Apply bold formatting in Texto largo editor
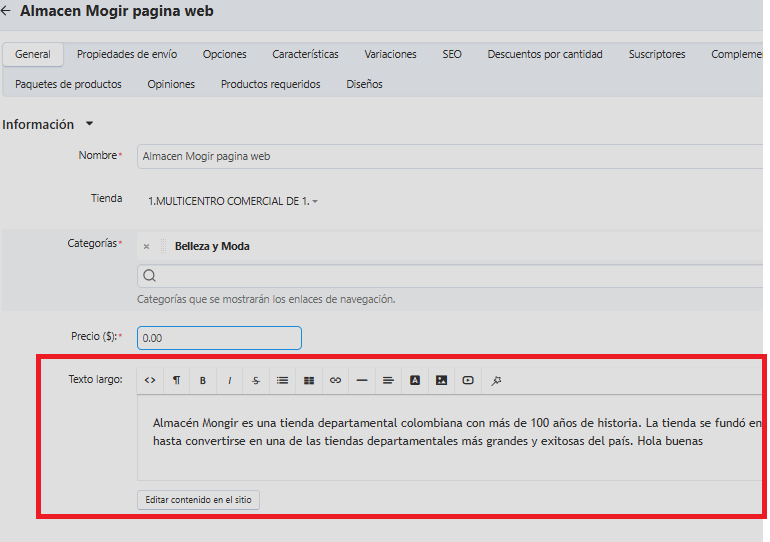 point(203,380)
